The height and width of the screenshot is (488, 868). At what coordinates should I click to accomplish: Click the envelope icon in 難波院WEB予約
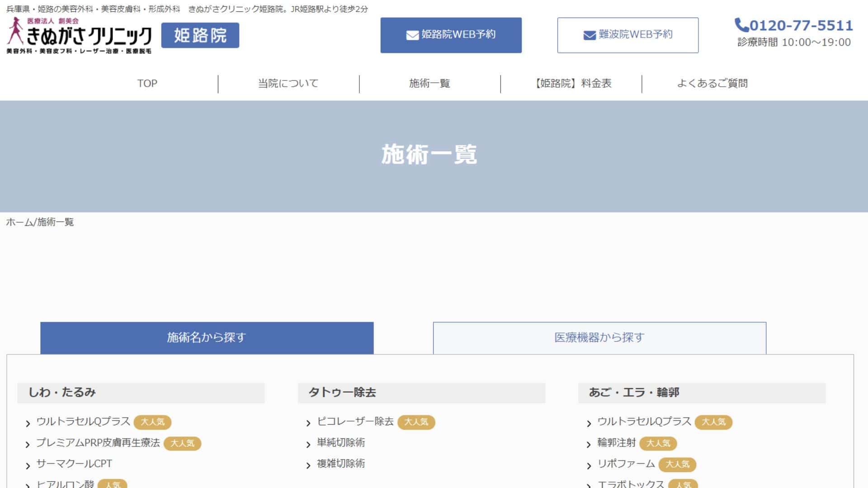pos(590,35)
